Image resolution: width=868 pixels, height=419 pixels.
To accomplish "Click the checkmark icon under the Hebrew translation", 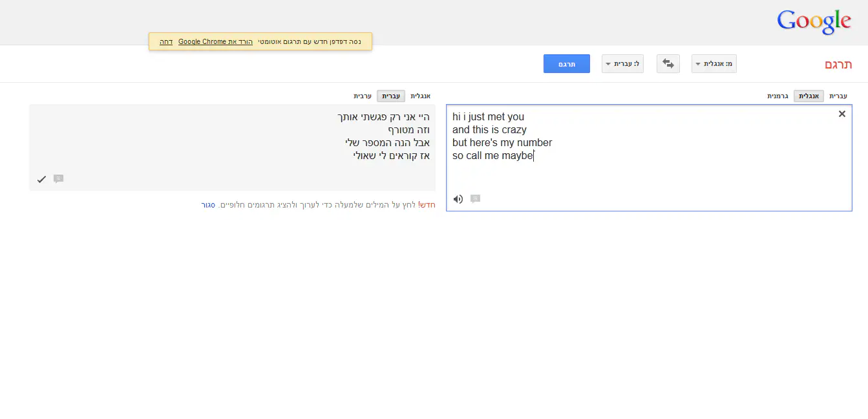I will pos(41,179).
